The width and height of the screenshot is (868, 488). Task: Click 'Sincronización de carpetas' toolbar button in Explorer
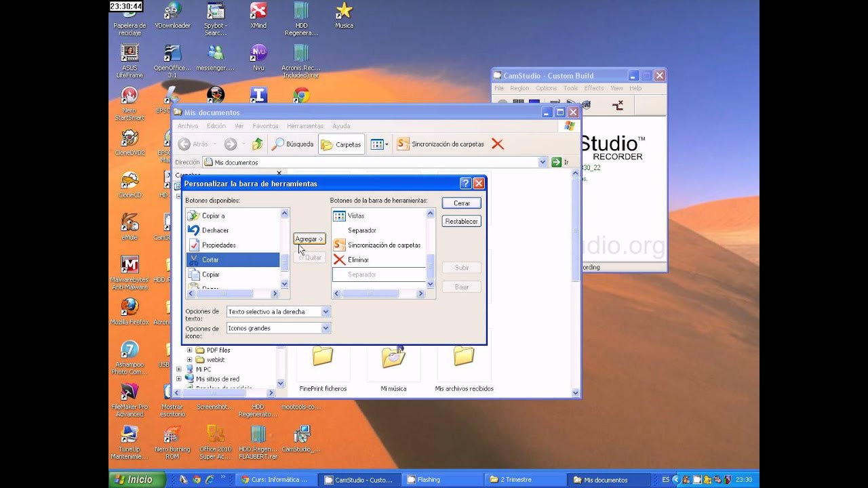(x=441, y=144)
